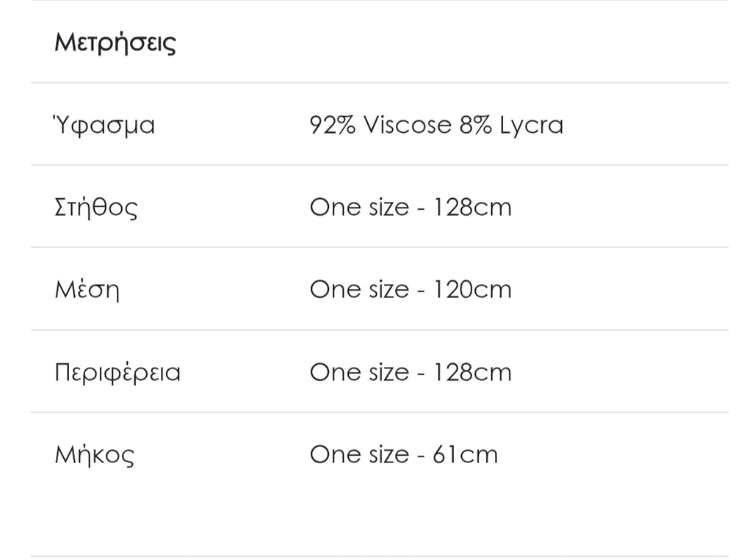Click the Στήθος row label
The width and height of the screenshot is (752, 560).
click(x=96, y=208)
